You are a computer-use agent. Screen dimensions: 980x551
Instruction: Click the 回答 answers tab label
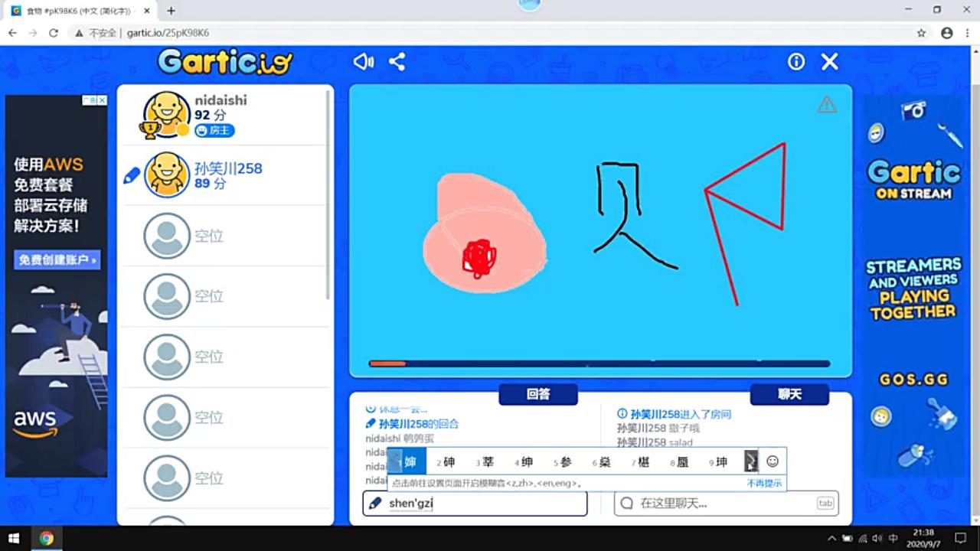tap(538, 394)
